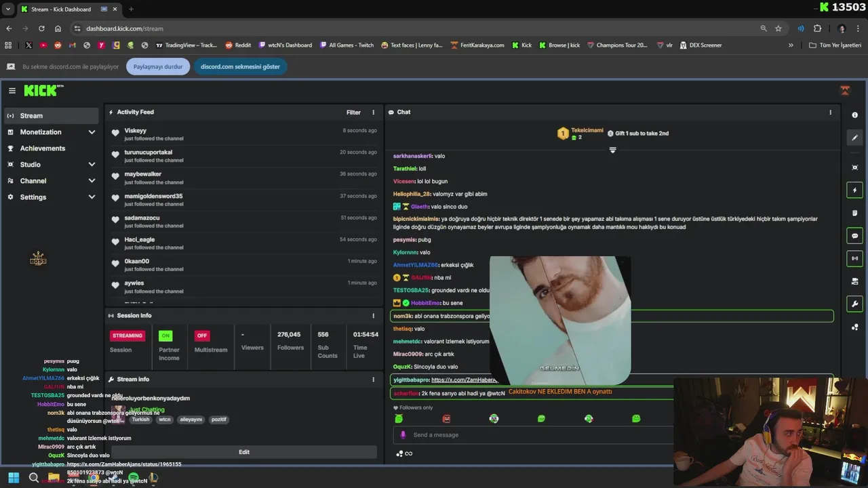868x488 pixels.
Task: Click the pencil edit icon in the right sidebar
Action: coord(854,138)
